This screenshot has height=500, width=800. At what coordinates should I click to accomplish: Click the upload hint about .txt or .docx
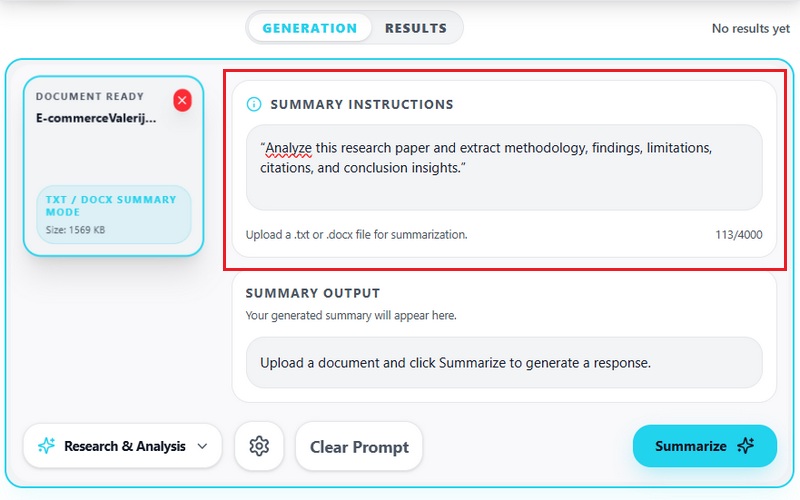[357, 235]
